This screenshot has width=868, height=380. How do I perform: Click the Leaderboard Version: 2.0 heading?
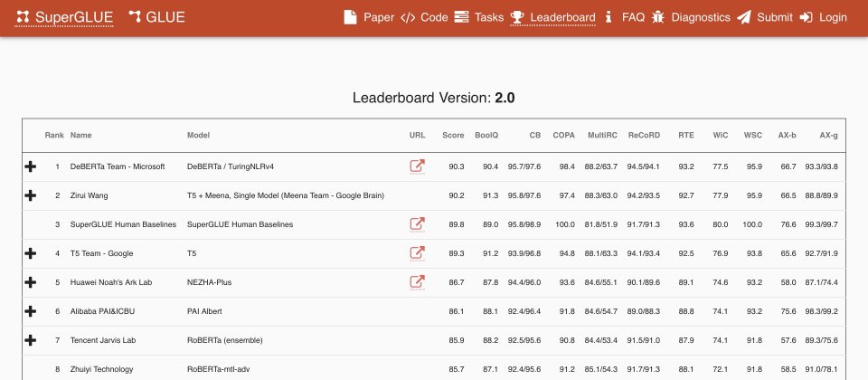click(434, 98)
